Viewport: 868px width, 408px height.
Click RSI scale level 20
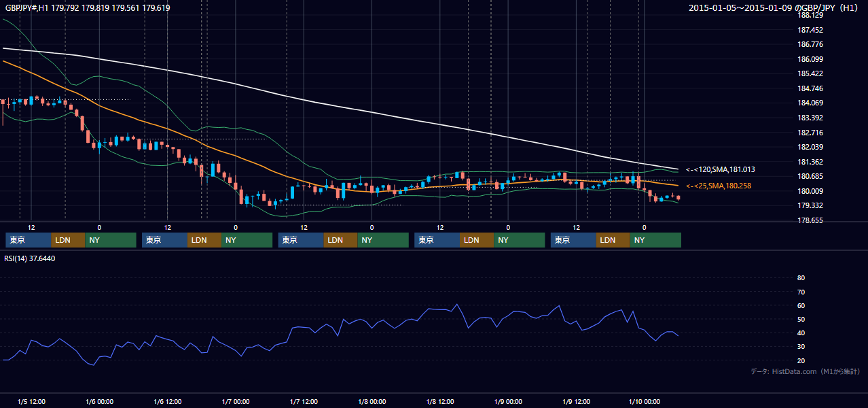coord(801,360)
